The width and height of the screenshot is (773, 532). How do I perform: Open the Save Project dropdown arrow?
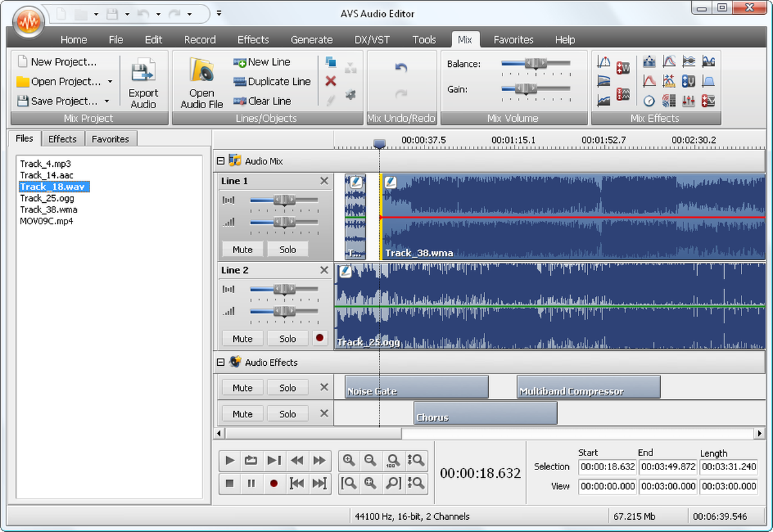coord(108,100)
